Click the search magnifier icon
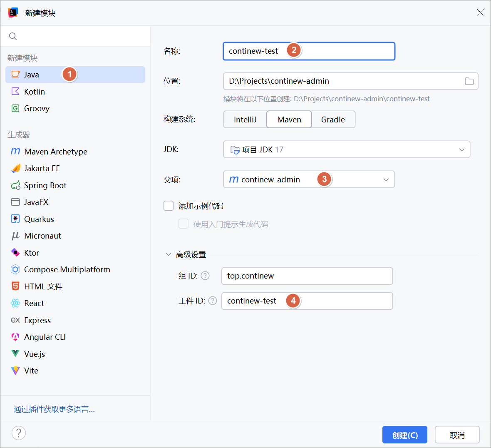This screenshot has width=491, height=448. 13,36
